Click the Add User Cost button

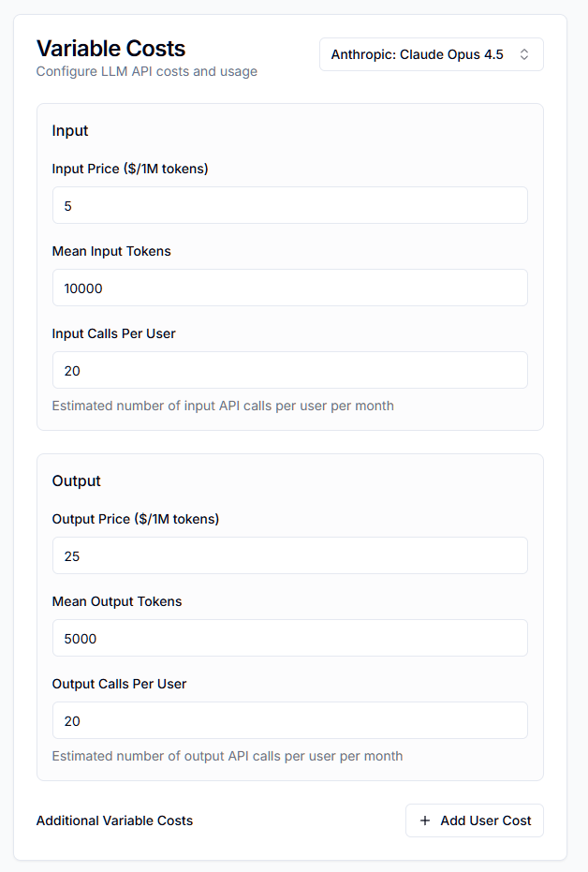tap(474, 820)
